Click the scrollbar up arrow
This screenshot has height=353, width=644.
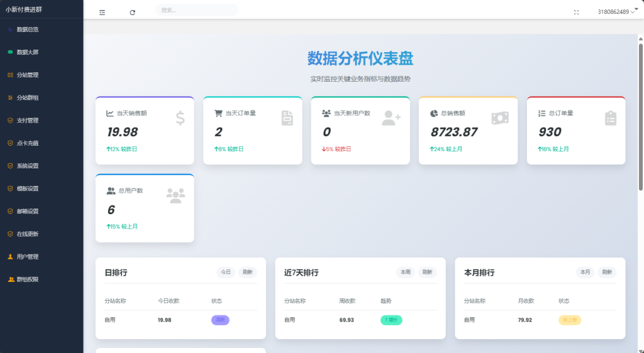641,39
